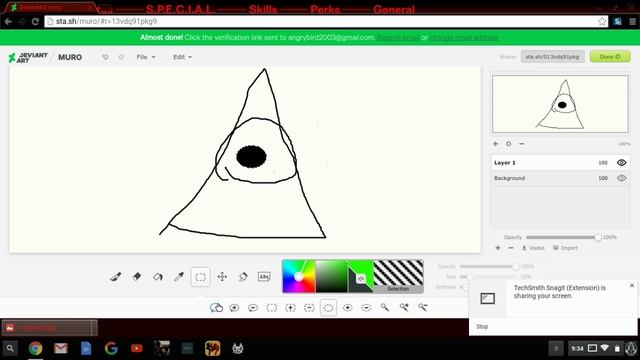Choose the subtract-from-ellipse selection icon

point(366,308)
